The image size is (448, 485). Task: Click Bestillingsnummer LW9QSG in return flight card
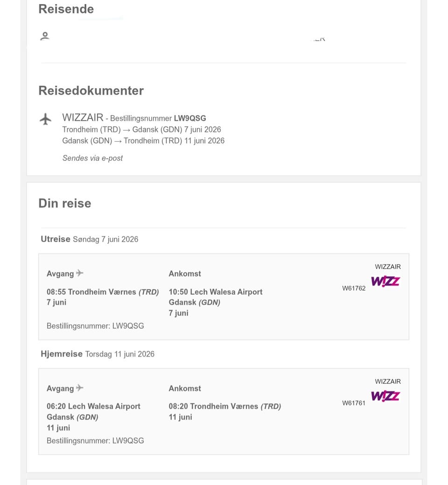[x=95, y=440]
